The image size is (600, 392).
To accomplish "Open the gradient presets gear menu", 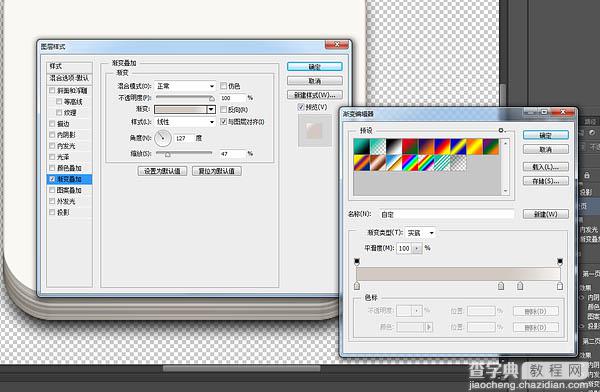I will [x=502, y=131].
